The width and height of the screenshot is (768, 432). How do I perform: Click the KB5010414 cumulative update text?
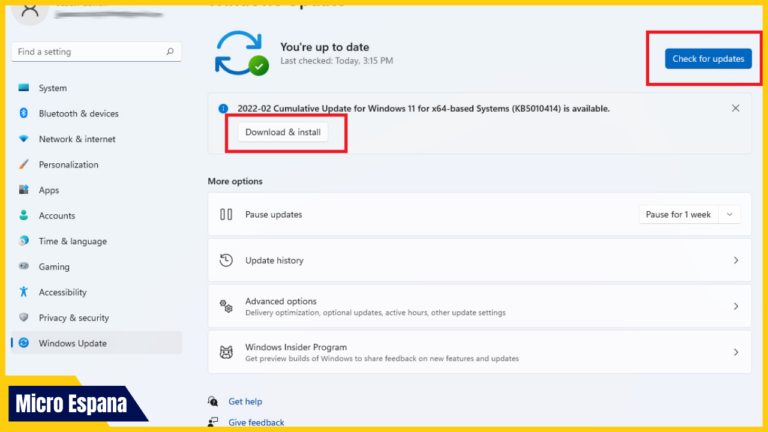[x=424, y=108]
